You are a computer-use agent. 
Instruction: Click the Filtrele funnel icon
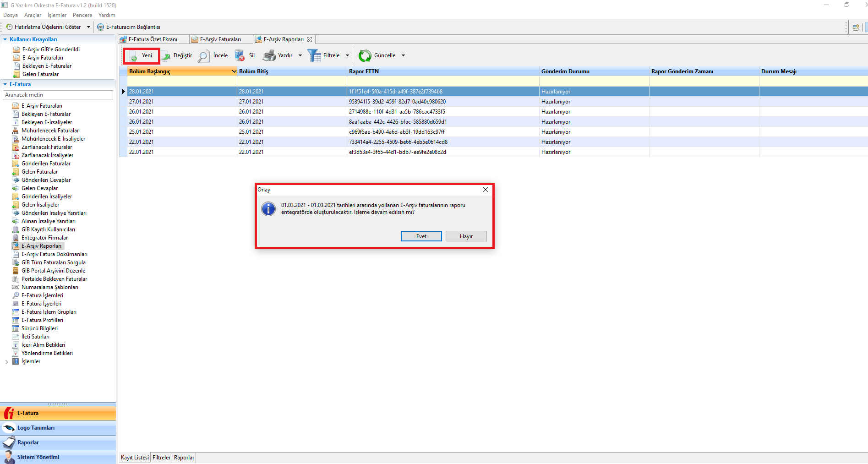coord(314,56)
